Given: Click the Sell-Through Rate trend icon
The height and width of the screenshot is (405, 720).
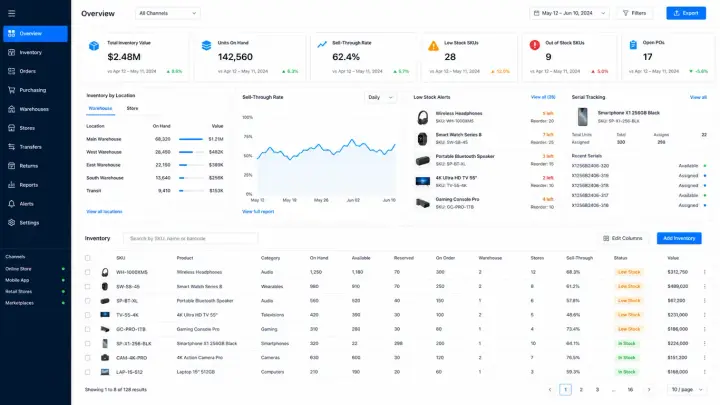Looking at the screenshot, I should 322,45.
